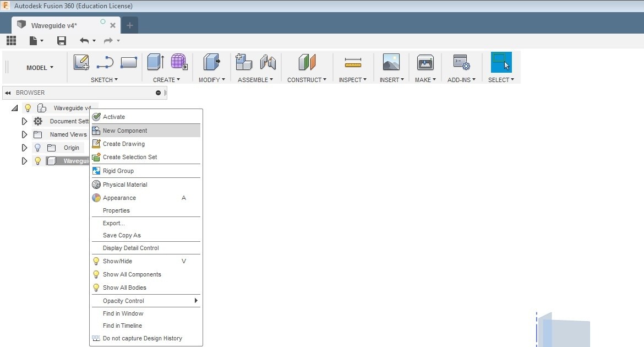Collapse the Browser panel with double arrows
The width and height of the screenshot is (644, 347).
[8, 93]
